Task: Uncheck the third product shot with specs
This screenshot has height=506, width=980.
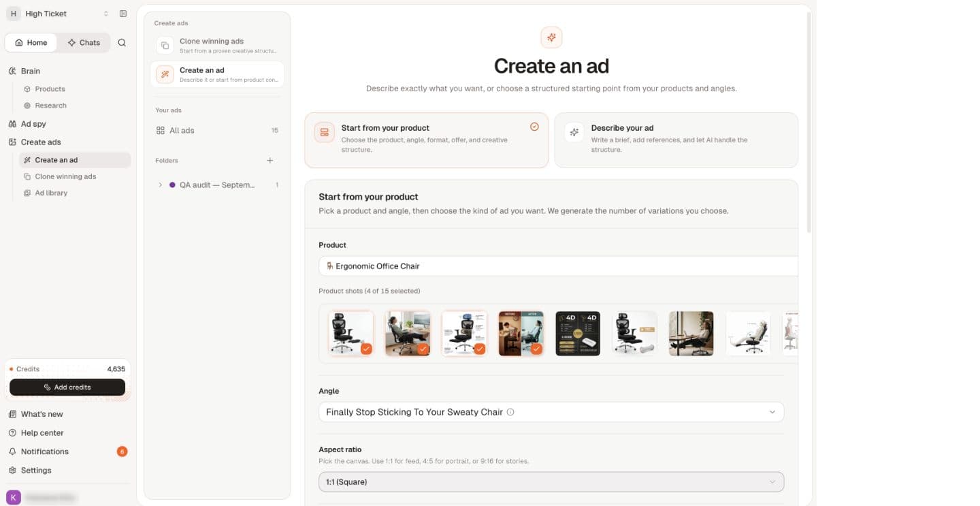Action: point(464,334)
